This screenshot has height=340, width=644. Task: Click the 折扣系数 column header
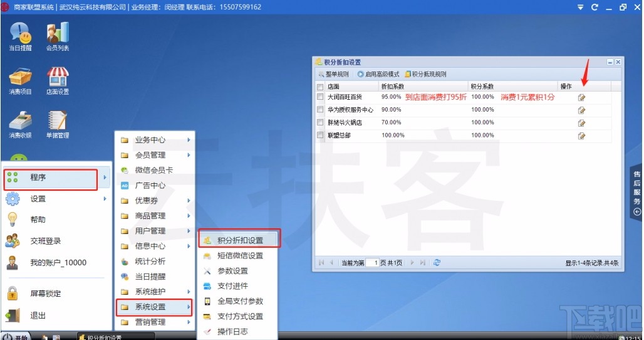423,87
